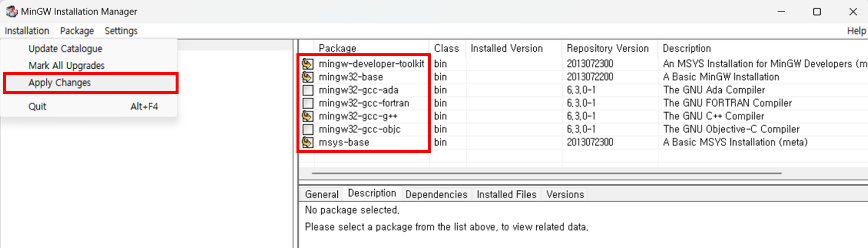Maximize the MinGW Installation Manager window
Screen dimensions: 868x248
pos(817,11)
